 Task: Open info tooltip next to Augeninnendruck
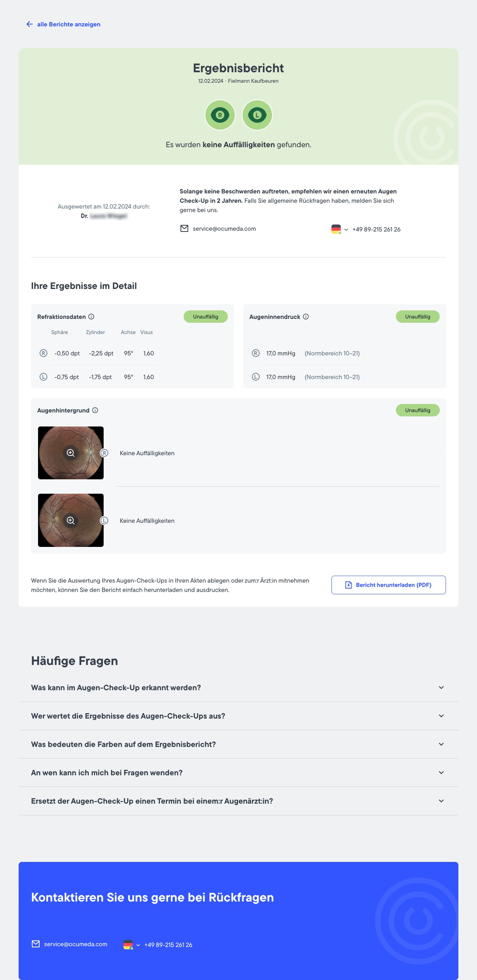tap(306, 317)
